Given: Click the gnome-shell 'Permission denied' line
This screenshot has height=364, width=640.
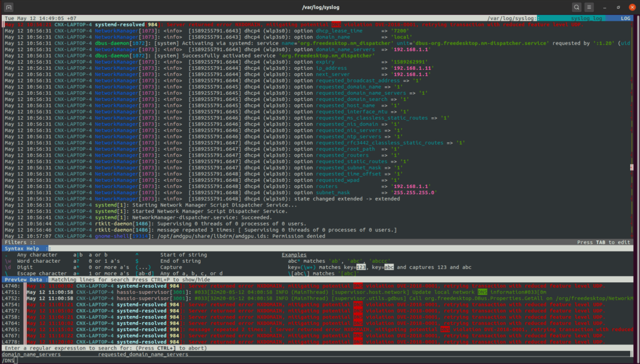Looking at the screenshot, I should point(165,236).
